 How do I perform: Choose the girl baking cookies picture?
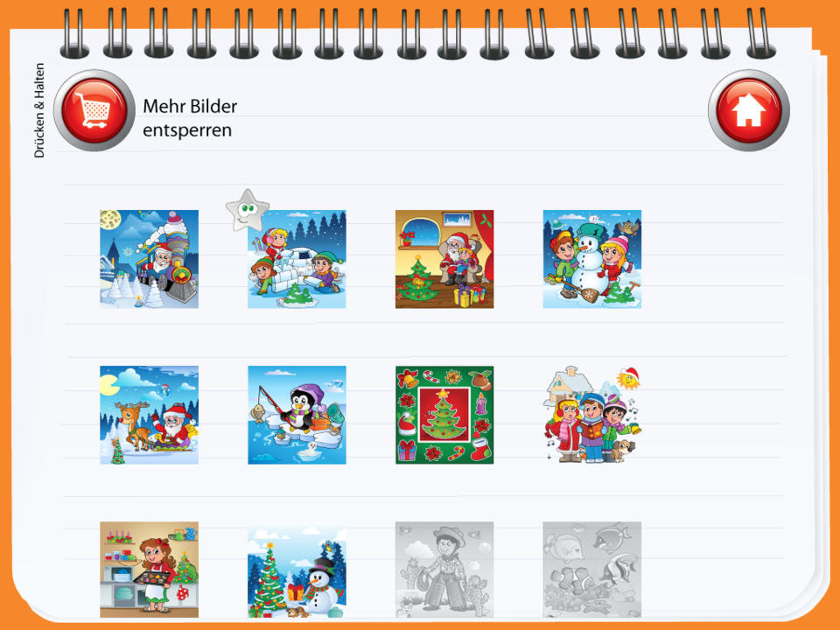coord(149,570)
